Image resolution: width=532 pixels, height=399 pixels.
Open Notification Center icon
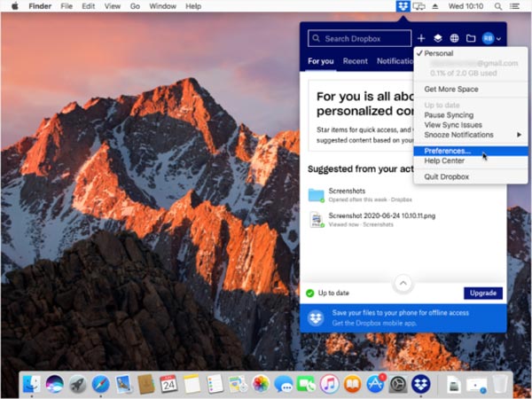coord(514,6)
